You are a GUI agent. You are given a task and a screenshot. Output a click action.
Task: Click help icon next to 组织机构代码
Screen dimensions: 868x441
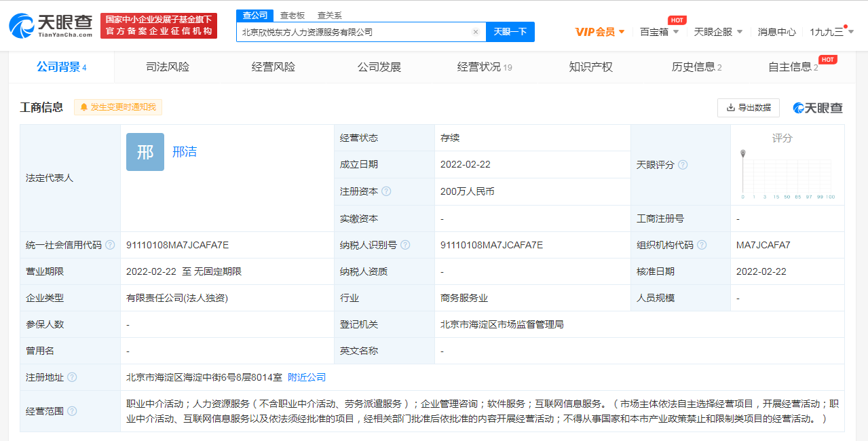702,245
